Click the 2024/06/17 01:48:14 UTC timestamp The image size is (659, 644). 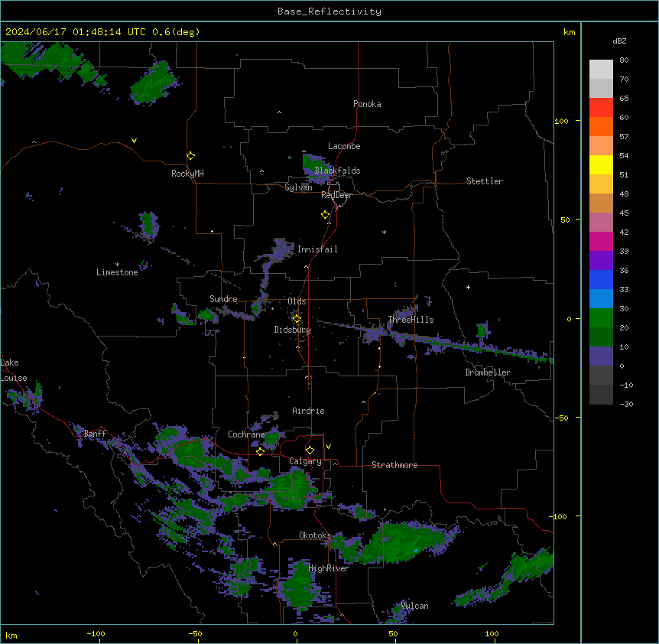point(76,32)
